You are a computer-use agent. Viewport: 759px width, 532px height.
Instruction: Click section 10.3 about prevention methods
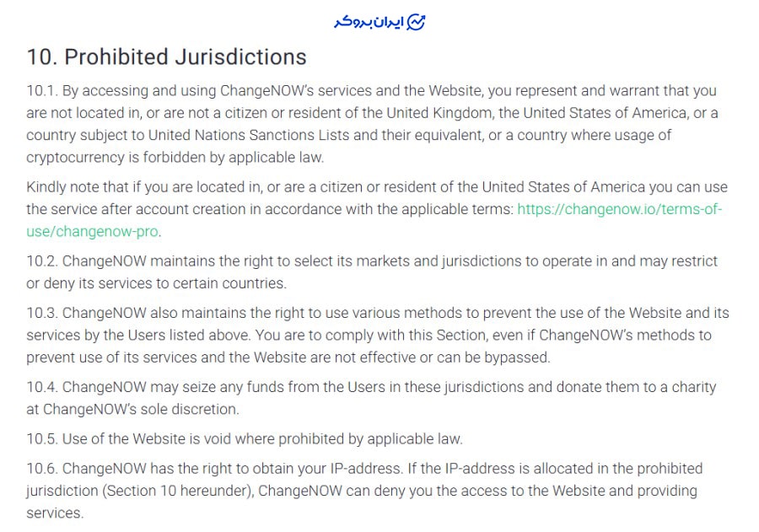point(378,335)
